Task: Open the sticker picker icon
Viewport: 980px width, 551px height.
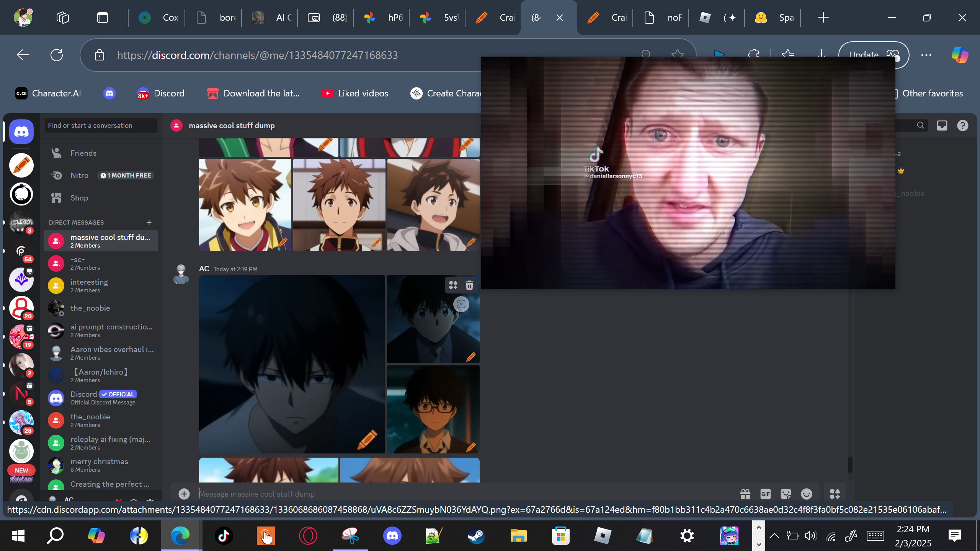Action: pyautogui.click(x=786, y=494)
